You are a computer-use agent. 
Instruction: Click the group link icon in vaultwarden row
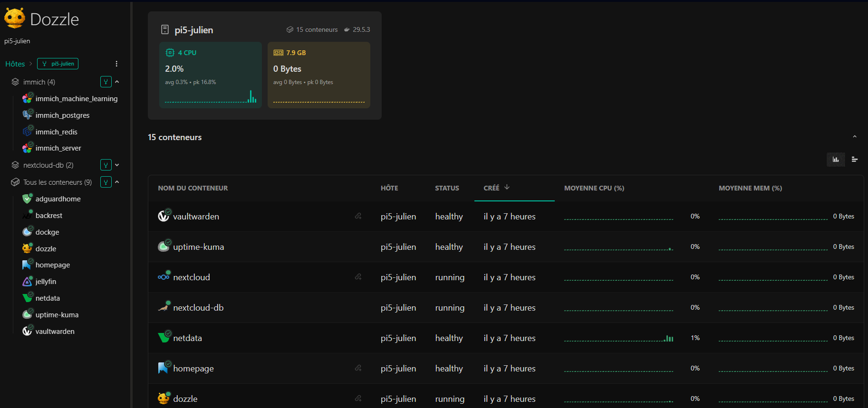[358, 216]
